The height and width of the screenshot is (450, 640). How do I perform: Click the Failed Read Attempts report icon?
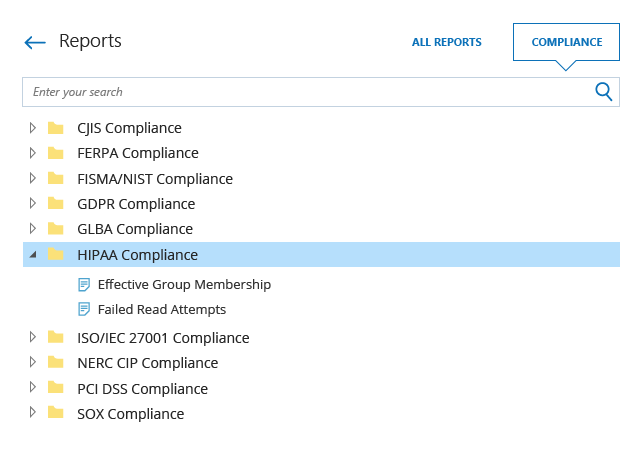click(84, 310)
